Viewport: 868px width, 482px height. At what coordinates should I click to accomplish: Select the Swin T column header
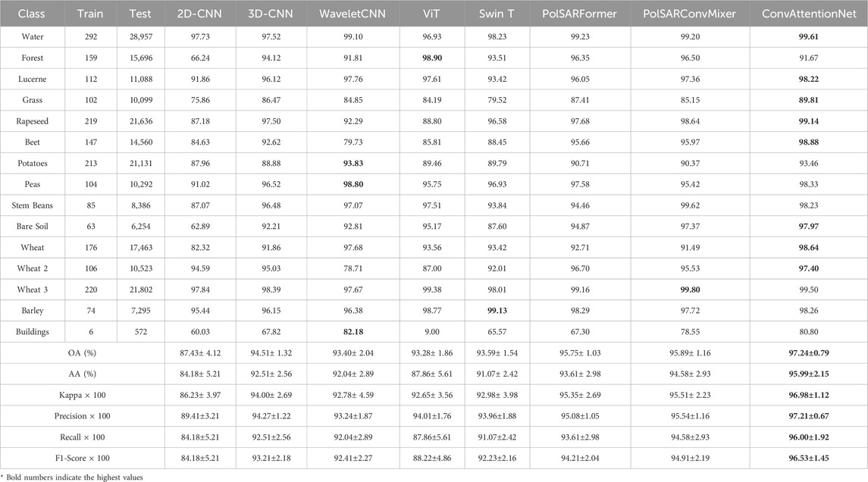click(498, 13)
